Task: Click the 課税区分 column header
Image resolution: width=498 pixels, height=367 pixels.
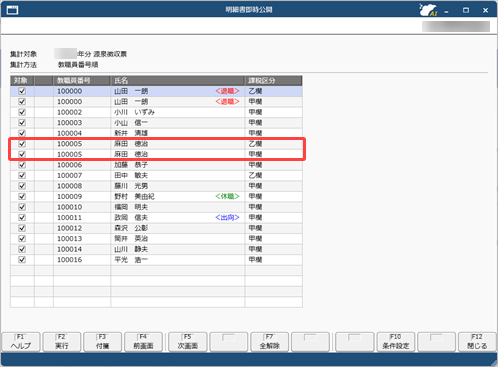Action: tap(274, 81)
